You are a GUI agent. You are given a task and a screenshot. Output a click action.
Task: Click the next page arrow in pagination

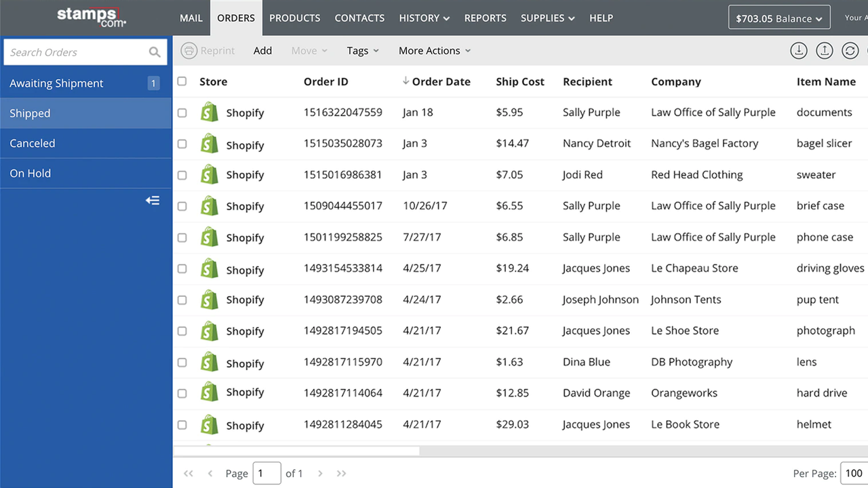pos(319,473)
